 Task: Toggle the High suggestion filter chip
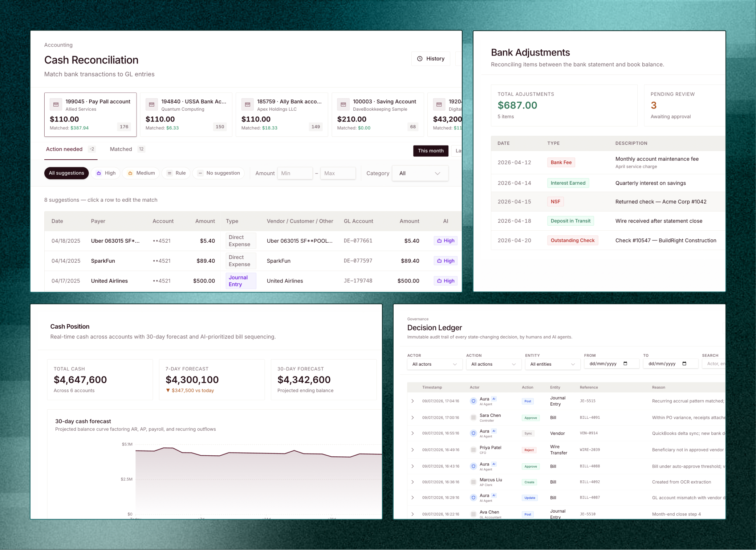click(106, 173)
